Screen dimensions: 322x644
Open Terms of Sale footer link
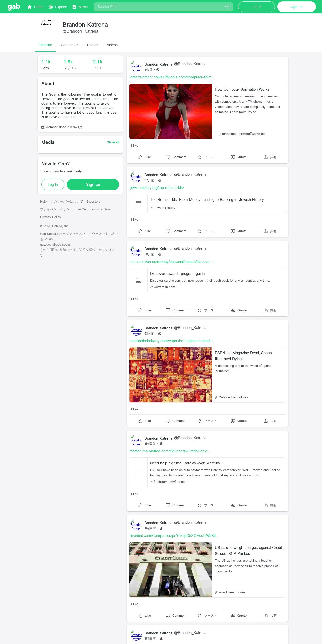point(100,209)
